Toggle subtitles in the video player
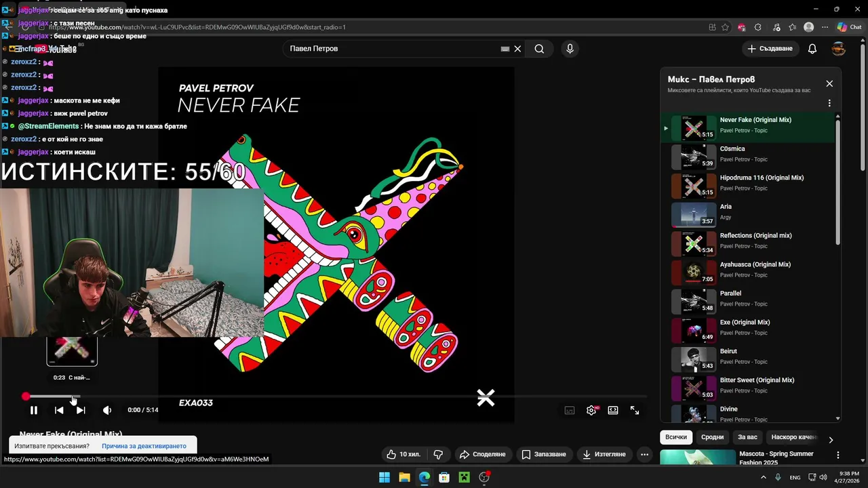The image size is (868, 488). (570, 410)
